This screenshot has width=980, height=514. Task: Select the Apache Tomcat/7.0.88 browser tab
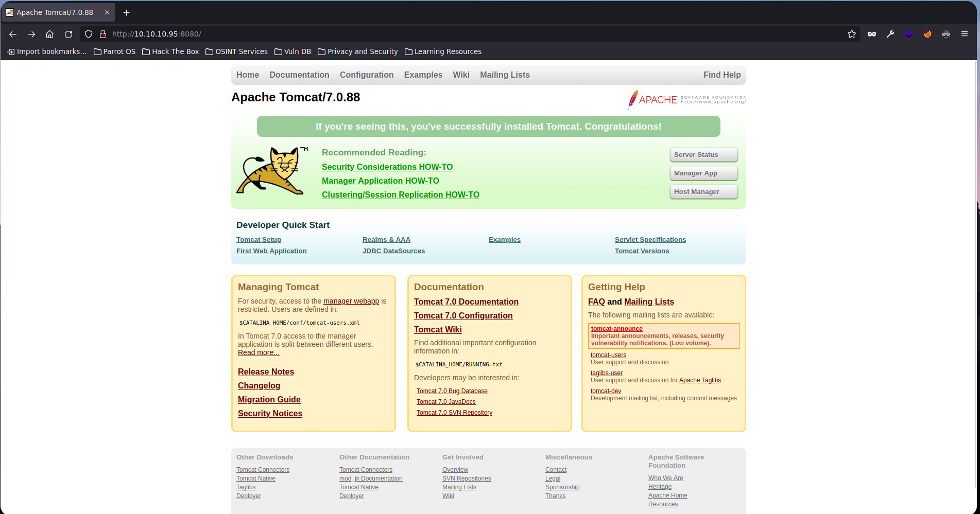click(58, 12)
